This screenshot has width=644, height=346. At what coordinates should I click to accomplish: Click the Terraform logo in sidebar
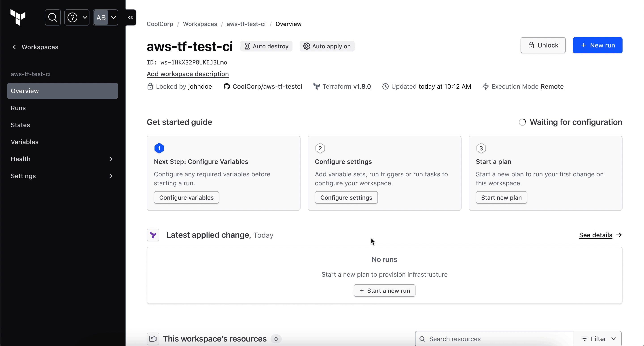pyautogui.click(x=18, y=17)
